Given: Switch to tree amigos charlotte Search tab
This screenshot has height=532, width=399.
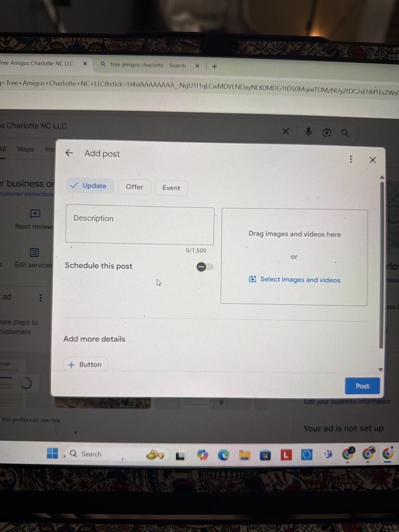Looking at the screenshot, I should click(x=147, y=65).
